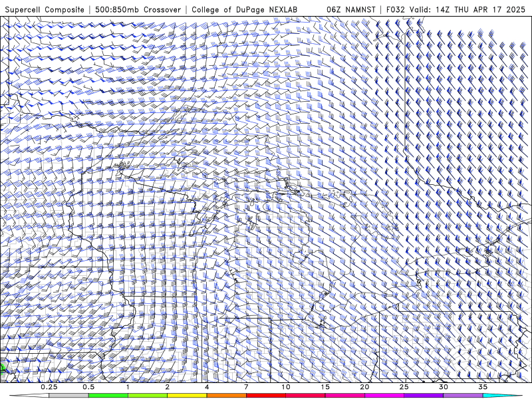Click the legend value 15
This screenshot has width=532, height=399.
click(x=325, y=387)
